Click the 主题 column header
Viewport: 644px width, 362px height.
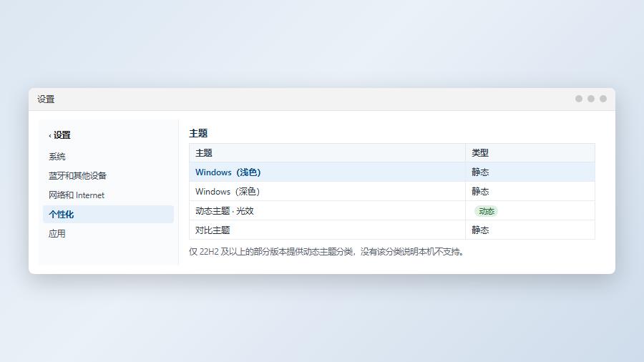327,153
